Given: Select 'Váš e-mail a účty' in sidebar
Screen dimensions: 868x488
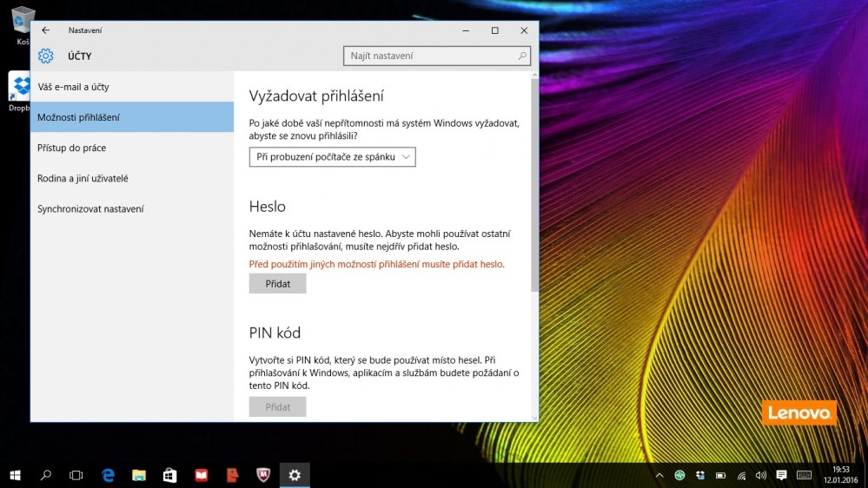Looking at the screenshot, I should pyautogui.click(x=73, y=87).
